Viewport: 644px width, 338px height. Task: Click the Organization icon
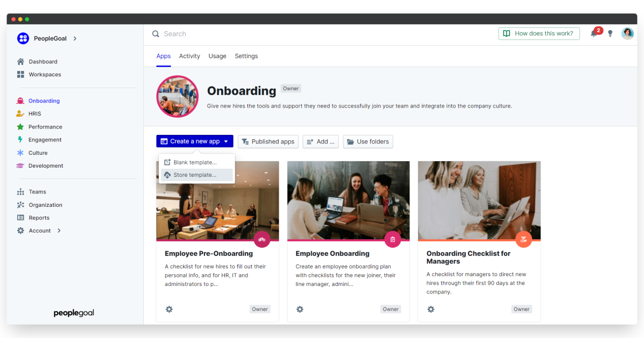tap(20, 205)
